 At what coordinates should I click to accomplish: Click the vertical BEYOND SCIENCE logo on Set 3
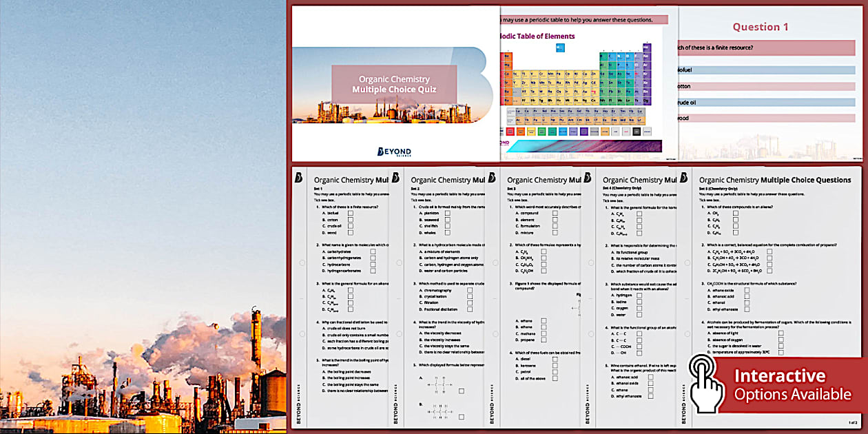coord(492,400)
